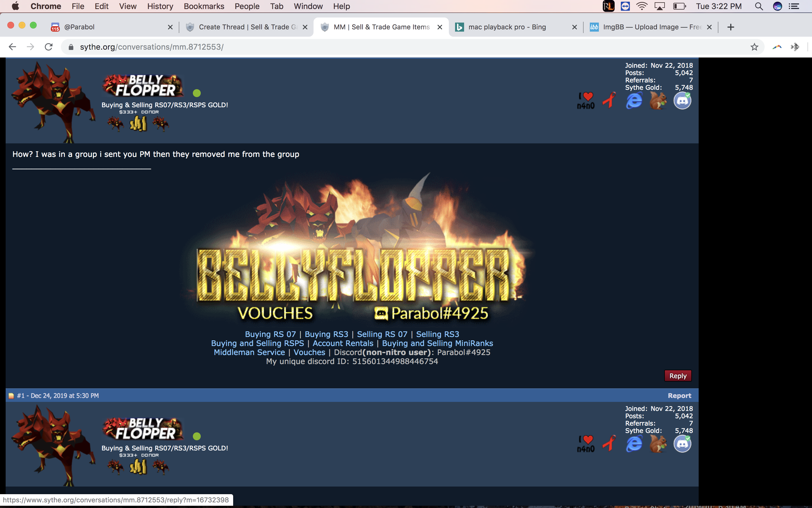Open the History menu
This screenshot has width=812, height=508.
[160, 6]
